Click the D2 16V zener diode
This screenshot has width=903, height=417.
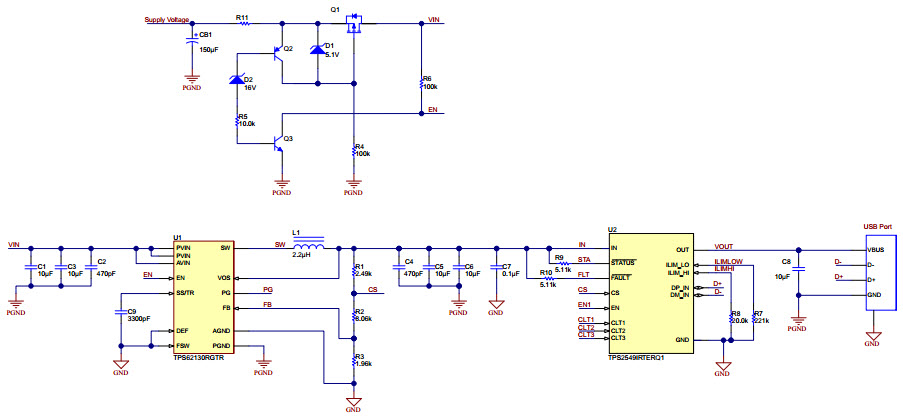(x=237, y=81)
